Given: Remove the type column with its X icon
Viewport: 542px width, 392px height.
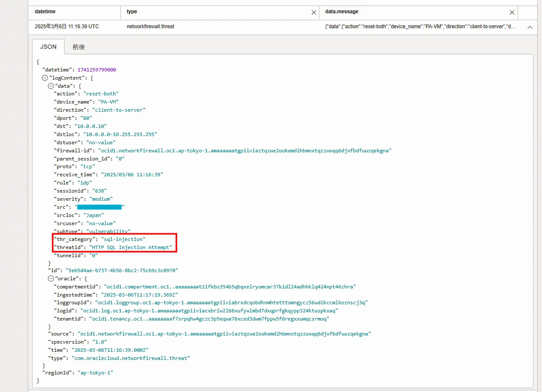Looking at the screenshot, I should (313, 12).
